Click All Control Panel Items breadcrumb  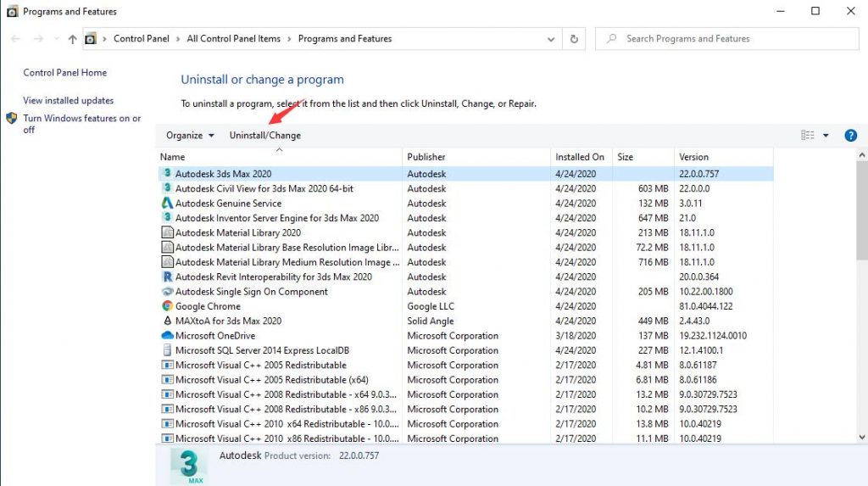[x=234, y=39]
